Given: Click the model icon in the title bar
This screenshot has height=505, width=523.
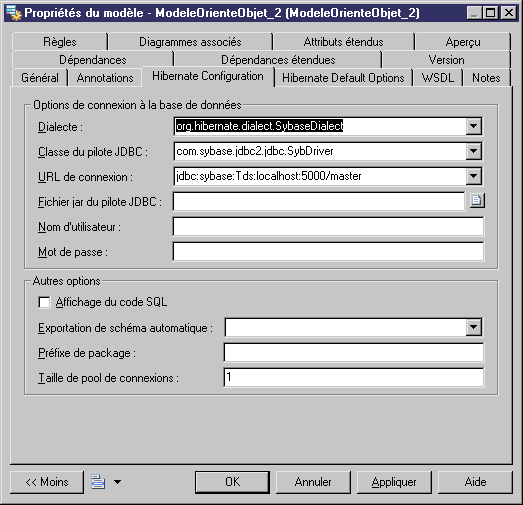Looking at the screenshot, I should click(x=14, y=13).
